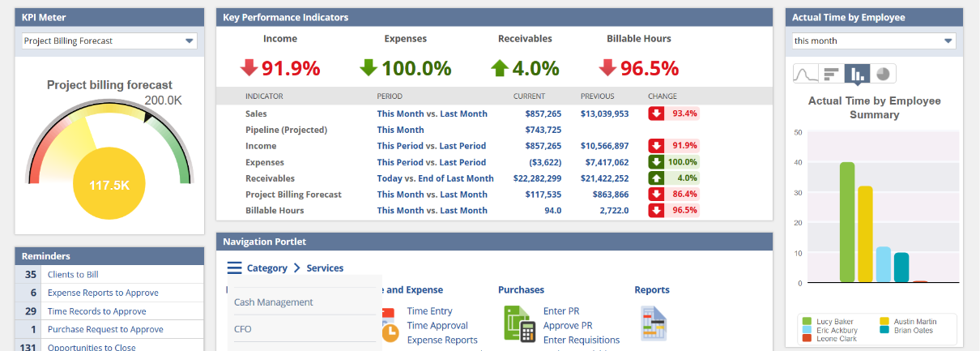Switch chart to line graph view
Image resolution: width=980 pixels, height=351 pixels.
click(805, 74)
